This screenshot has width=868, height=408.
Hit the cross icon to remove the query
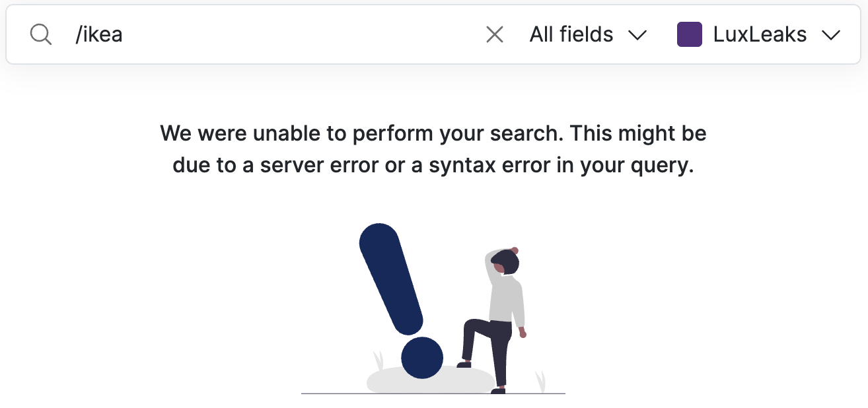click(494, 34)
